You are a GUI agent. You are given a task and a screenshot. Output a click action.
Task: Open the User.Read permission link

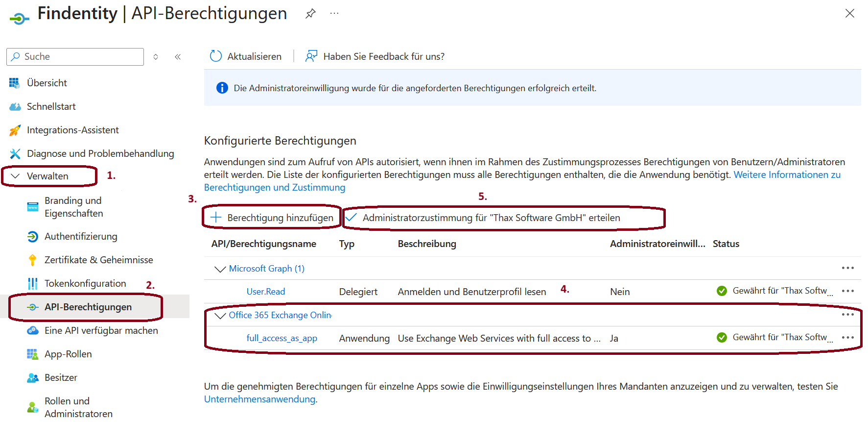tap(266, 292)
